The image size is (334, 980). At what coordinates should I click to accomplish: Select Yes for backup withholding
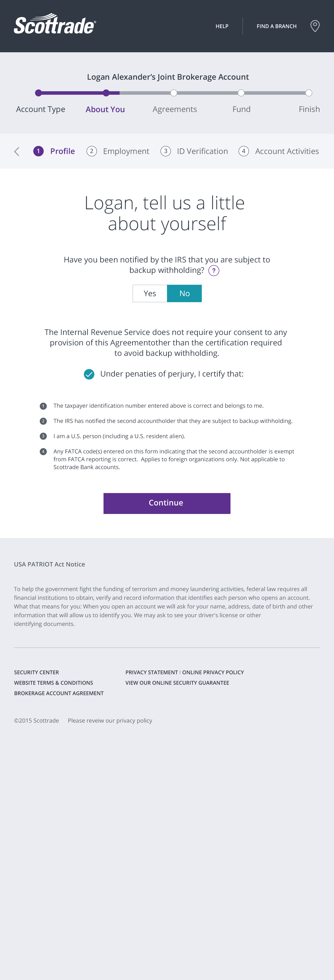pyautogui.click(x=150, y=293)
